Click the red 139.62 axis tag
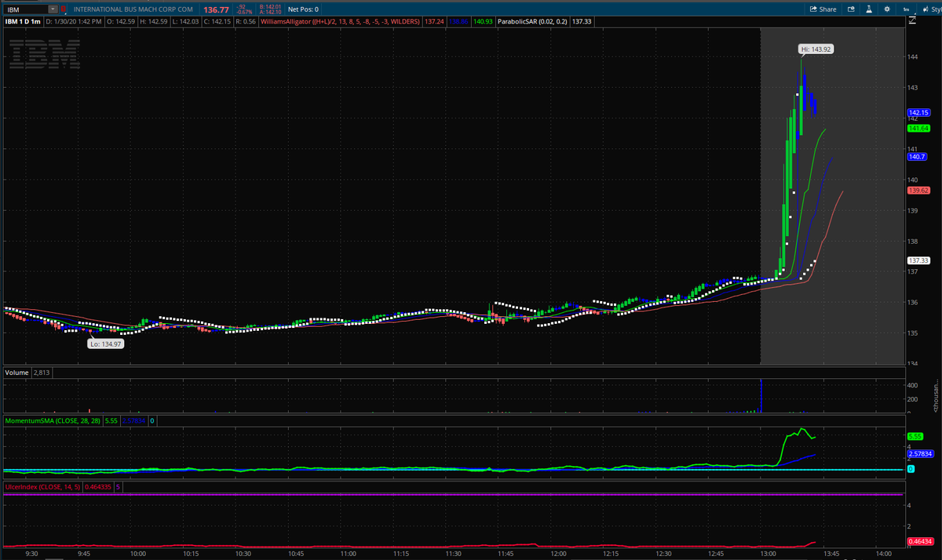942x560 pixels. click(x=918, y=191)
